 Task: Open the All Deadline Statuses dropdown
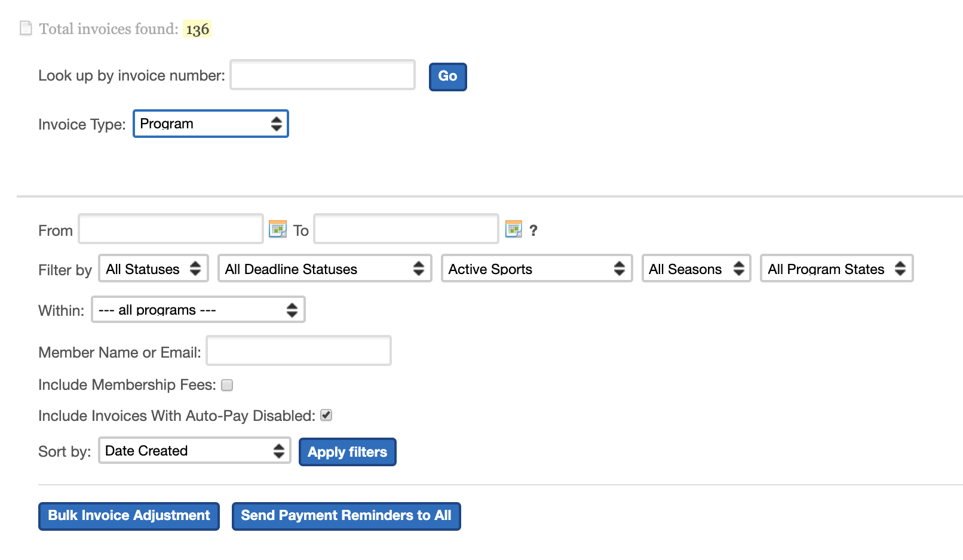click(x=324, y=269)
